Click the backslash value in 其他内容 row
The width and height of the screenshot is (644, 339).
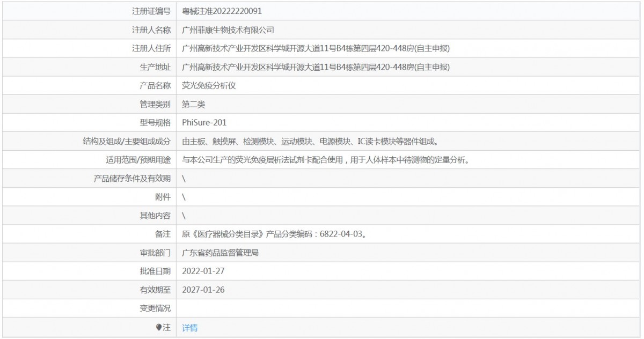pyautogui.click(x=184, y=216)
